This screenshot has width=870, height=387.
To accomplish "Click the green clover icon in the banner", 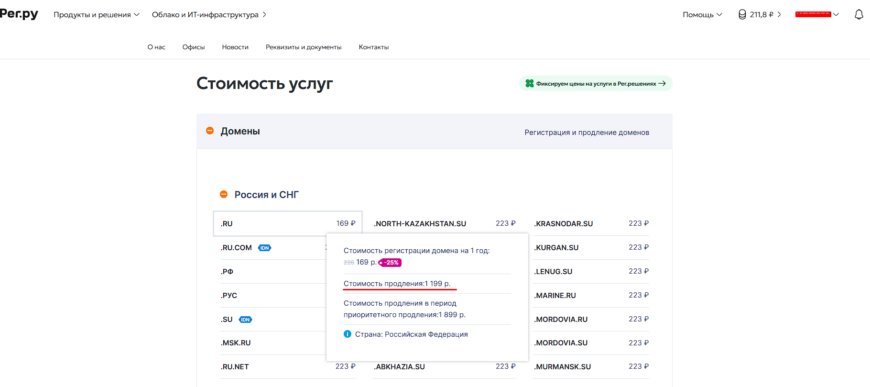I will point(530,84).
